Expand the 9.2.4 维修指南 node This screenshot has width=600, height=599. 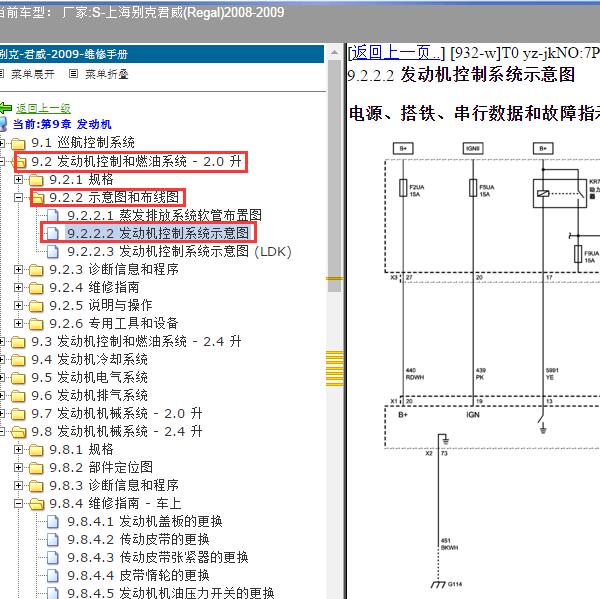pos(18,287)
